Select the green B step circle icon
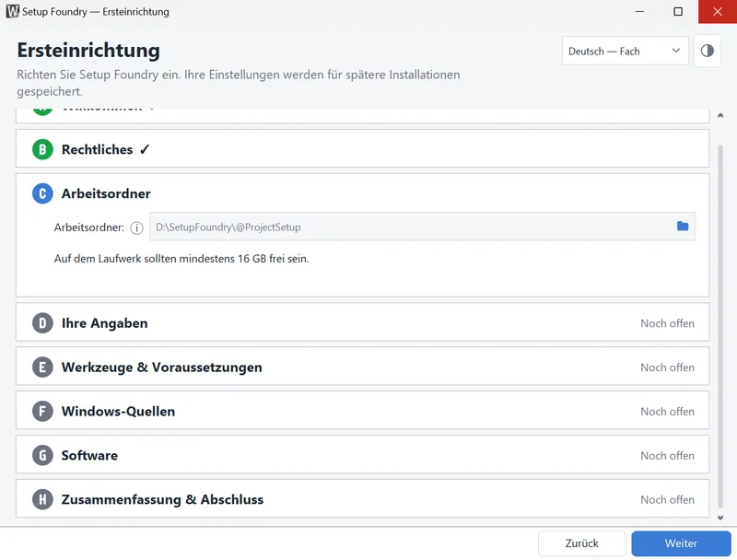 click(x=42, y=149)
